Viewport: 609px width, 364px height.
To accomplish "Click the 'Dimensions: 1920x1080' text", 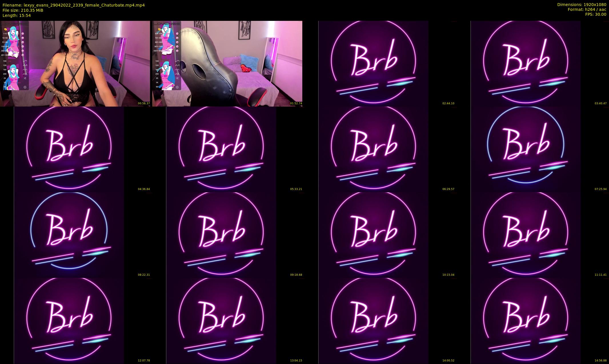I will pos(582,5).
